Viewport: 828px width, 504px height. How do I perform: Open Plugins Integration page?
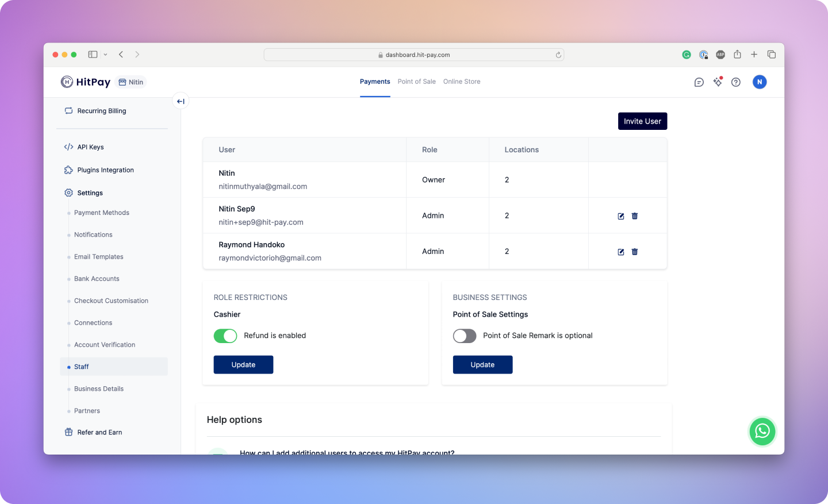coord(105,170)
